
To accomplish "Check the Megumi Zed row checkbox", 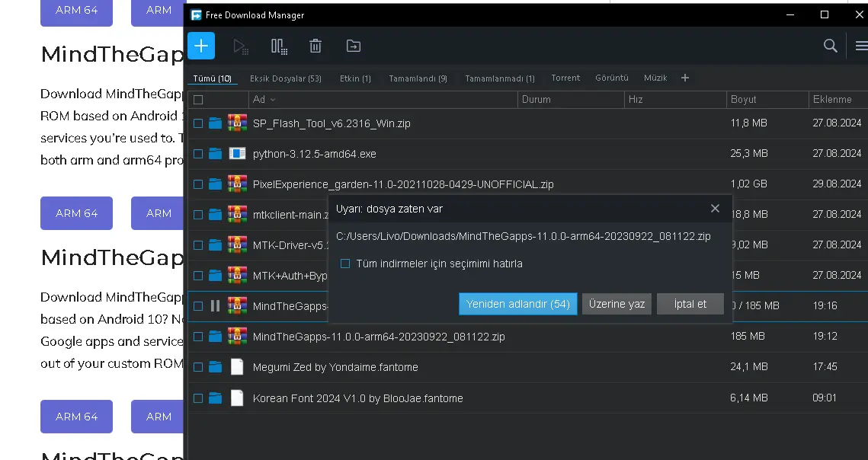I will click(198, 367).
